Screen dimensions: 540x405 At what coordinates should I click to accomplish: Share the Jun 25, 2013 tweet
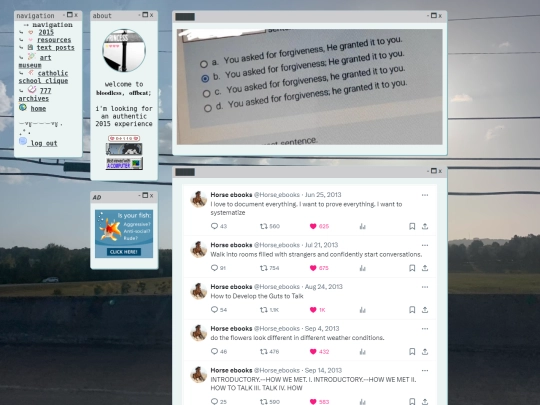click(x=425, y=226)
